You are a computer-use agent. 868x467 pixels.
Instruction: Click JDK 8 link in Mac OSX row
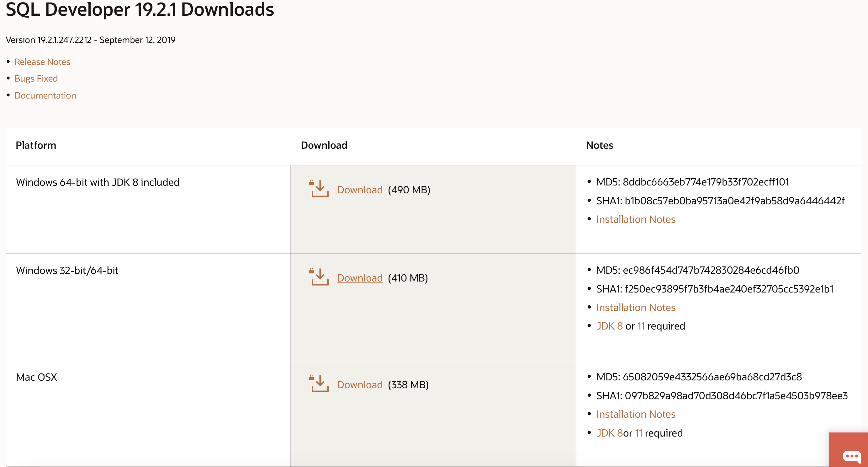click(x=609, y=433)
